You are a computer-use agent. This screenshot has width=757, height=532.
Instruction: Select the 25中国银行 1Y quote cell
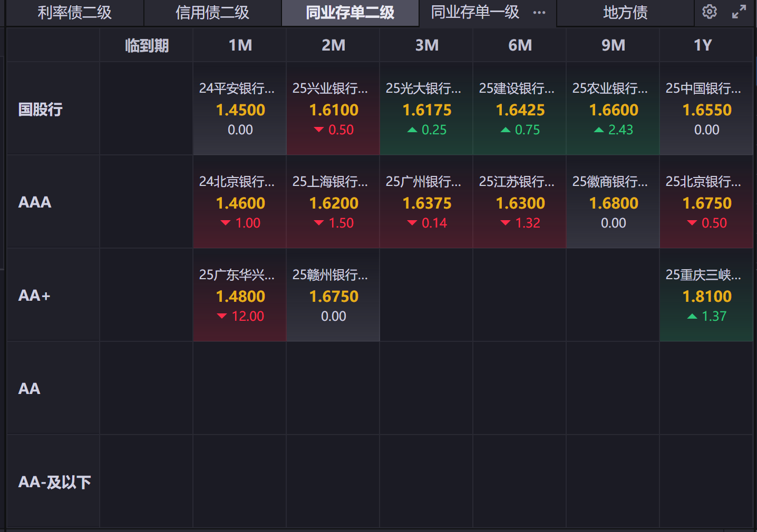tap(706, 109)
